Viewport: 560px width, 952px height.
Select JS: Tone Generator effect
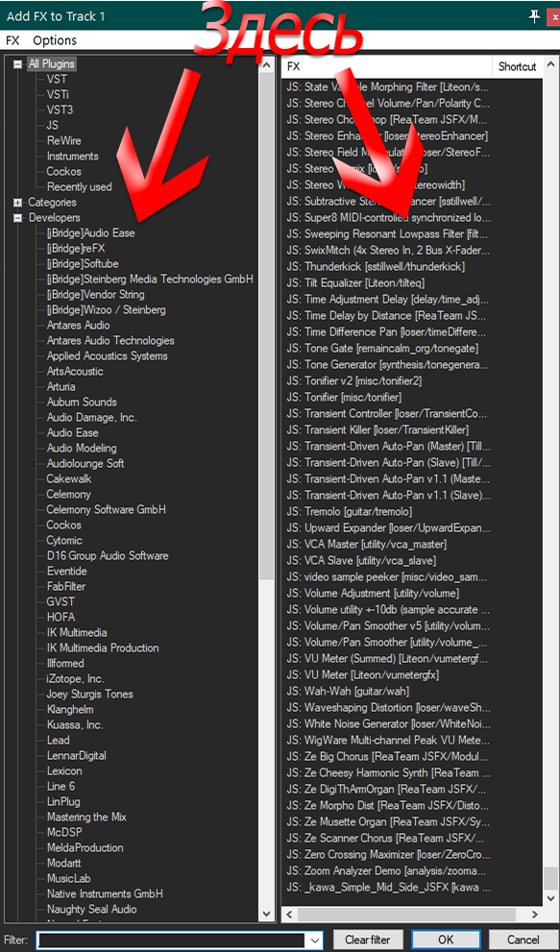point(387,365)
